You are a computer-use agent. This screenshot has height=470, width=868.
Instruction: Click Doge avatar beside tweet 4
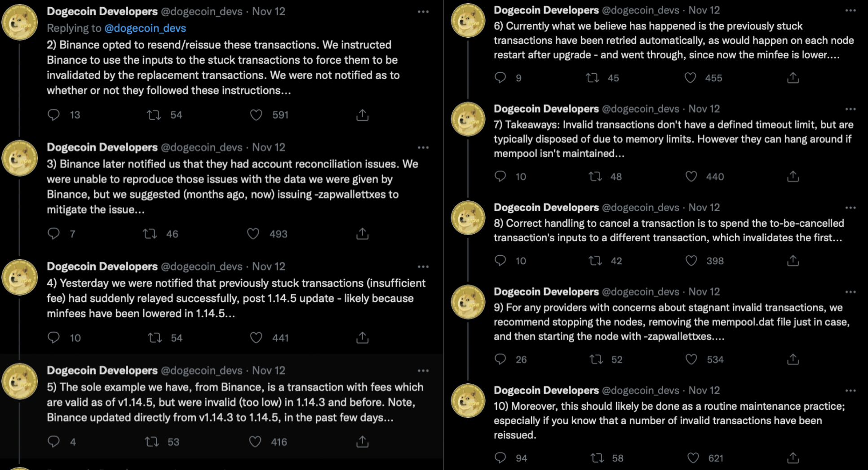(19, 277)
